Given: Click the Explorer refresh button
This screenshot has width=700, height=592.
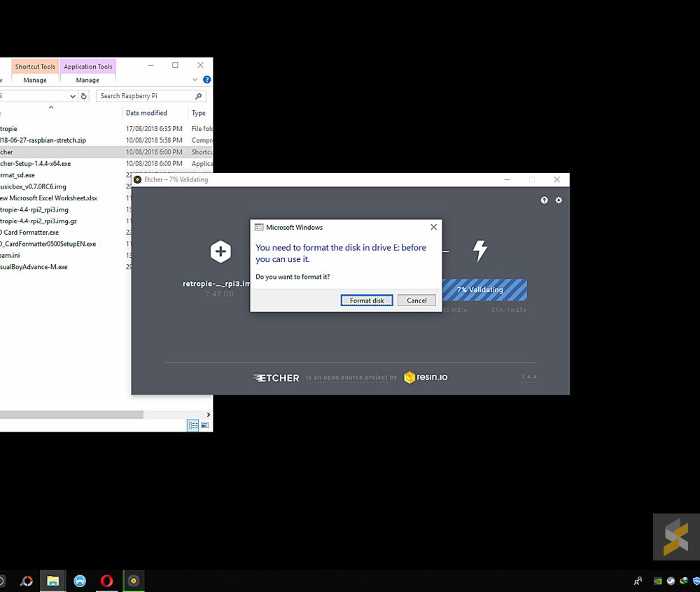Looking at the screenshot, I should click(83, 96).
